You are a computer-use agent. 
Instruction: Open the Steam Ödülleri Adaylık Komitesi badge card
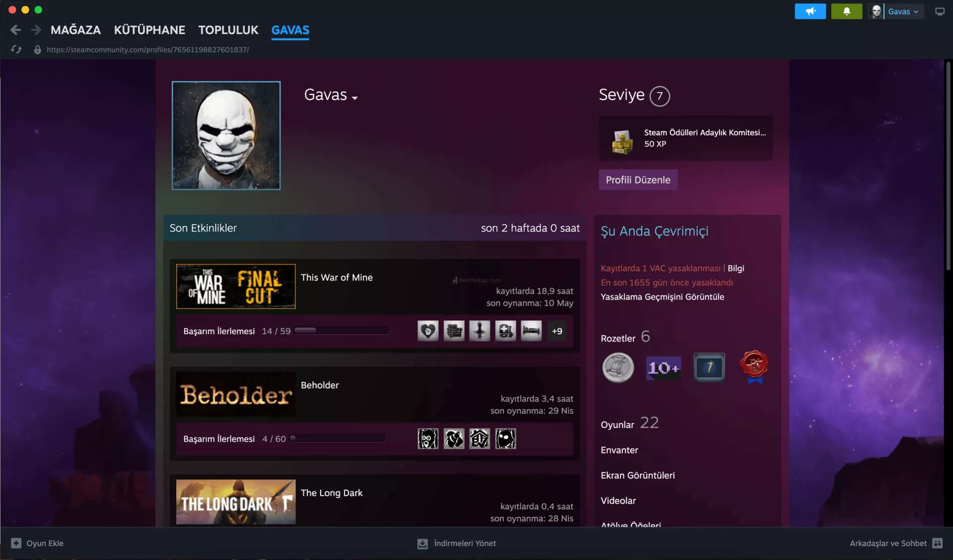[685, 138]
